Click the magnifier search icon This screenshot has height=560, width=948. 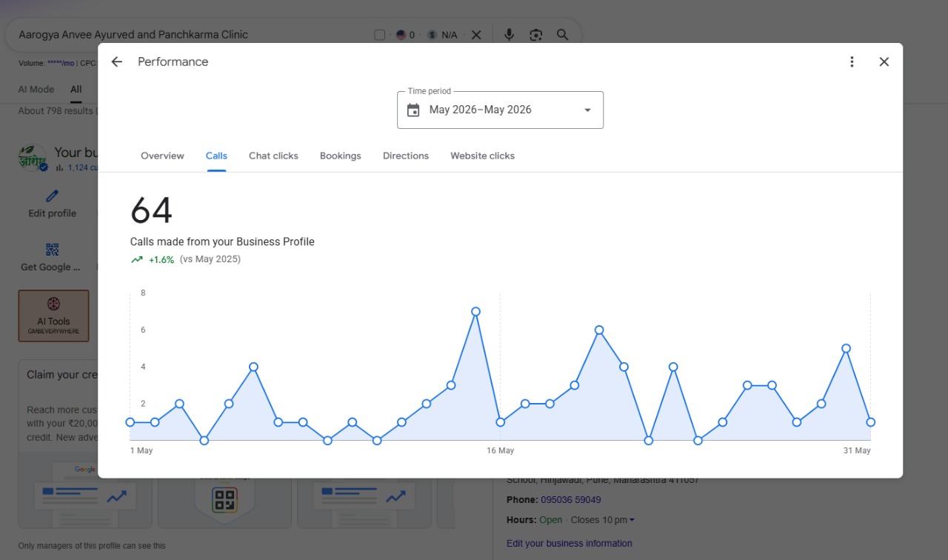tap(562, 35)
